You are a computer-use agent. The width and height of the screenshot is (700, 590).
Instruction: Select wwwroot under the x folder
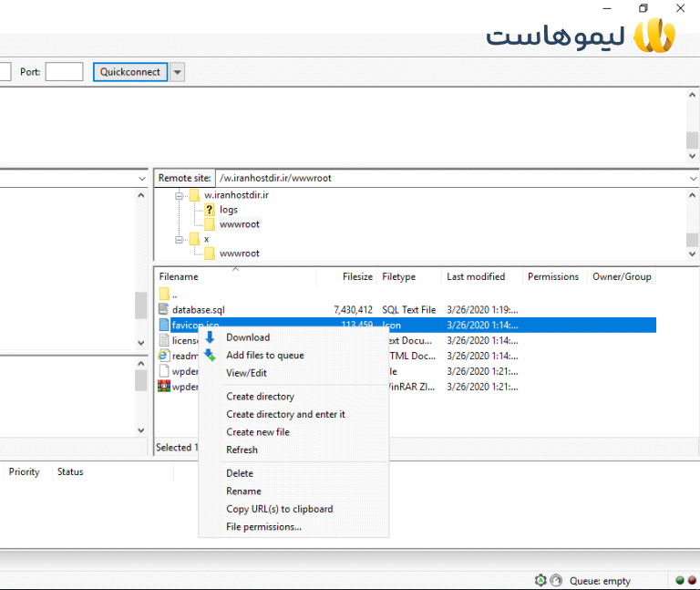(240, 254)
